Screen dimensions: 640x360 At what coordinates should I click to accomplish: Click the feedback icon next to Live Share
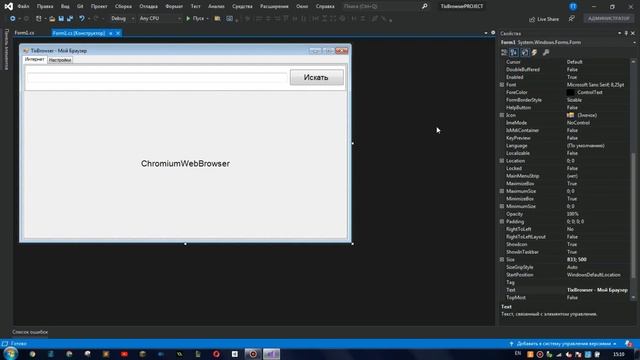(571, 19)
